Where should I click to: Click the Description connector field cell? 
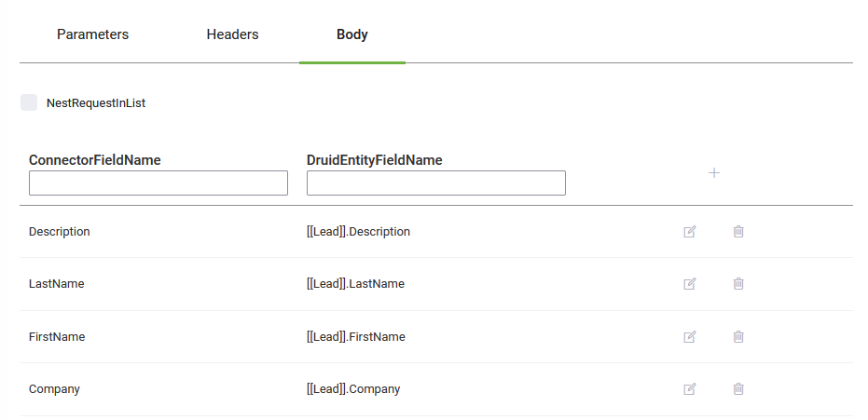click(x=60, y=232)
